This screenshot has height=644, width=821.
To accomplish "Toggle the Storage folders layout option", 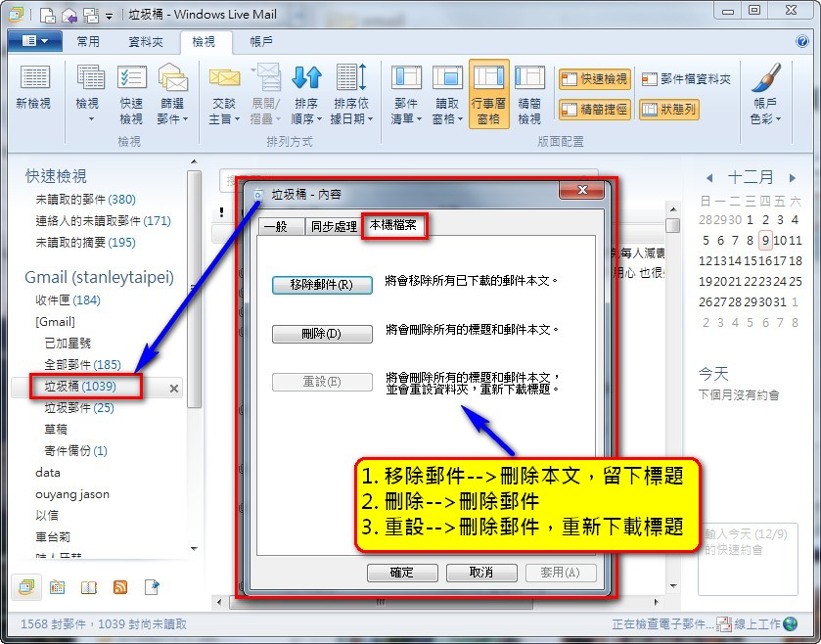I will [686, 79].
